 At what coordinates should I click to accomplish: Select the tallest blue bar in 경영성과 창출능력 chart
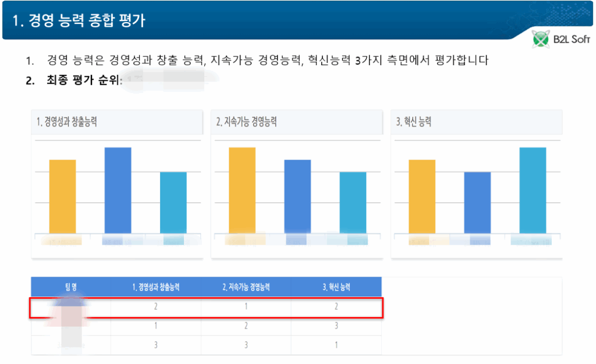click(x=118, y=190)
